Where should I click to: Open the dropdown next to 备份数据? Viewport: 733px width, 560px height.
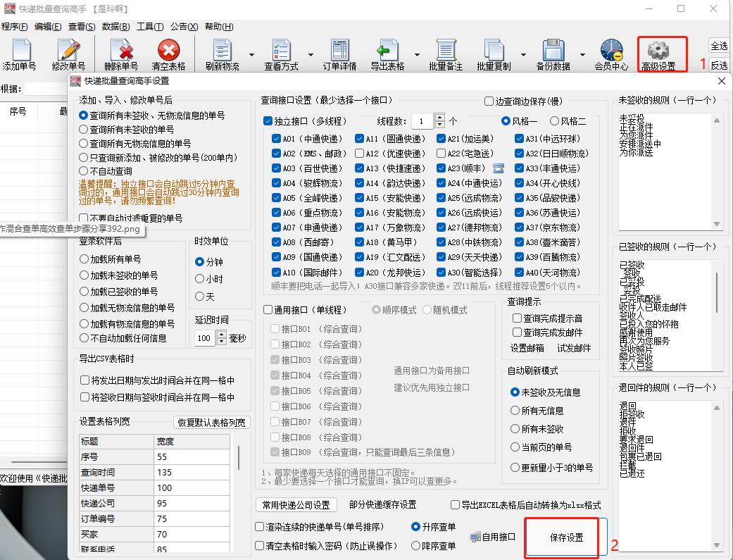point(582,53)
